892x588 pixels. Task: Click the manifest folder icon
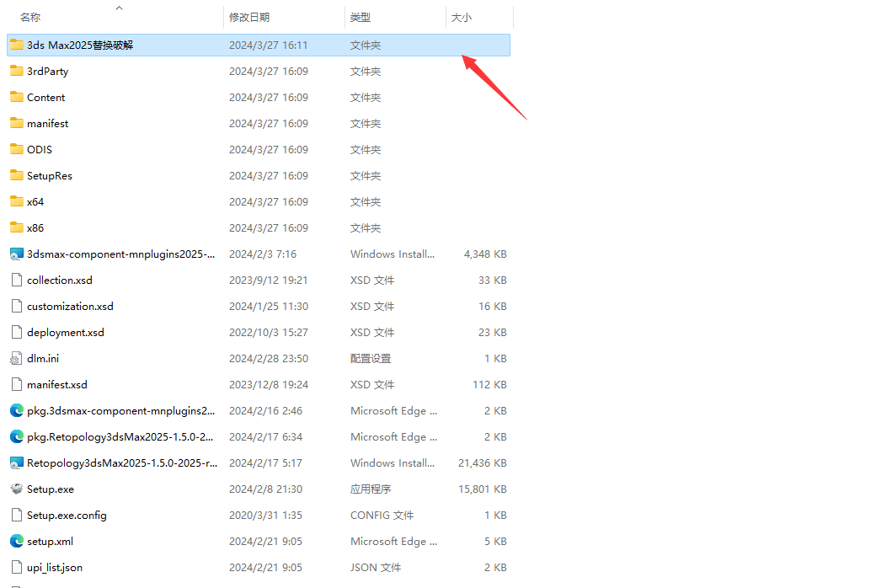click(17, 124)
